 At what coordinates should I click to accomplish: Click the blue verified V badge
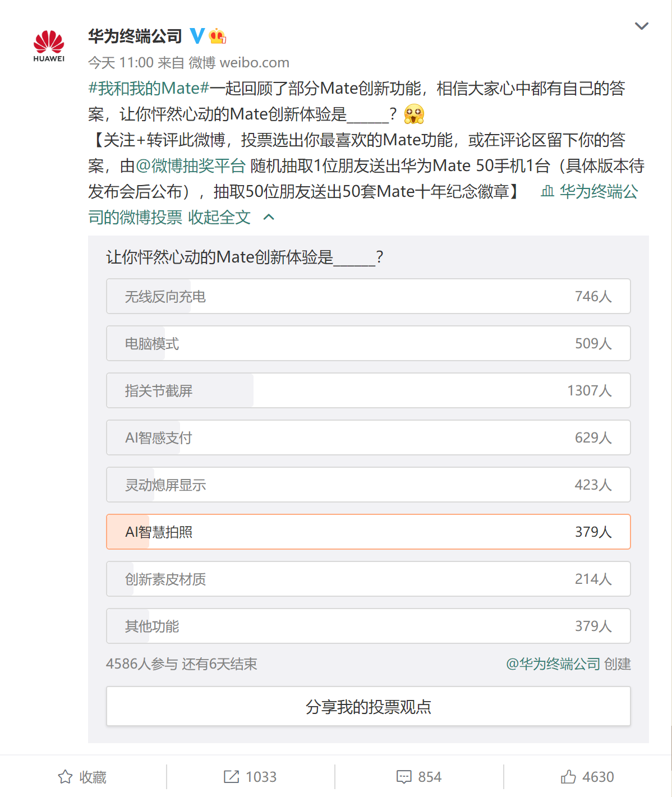197,36
